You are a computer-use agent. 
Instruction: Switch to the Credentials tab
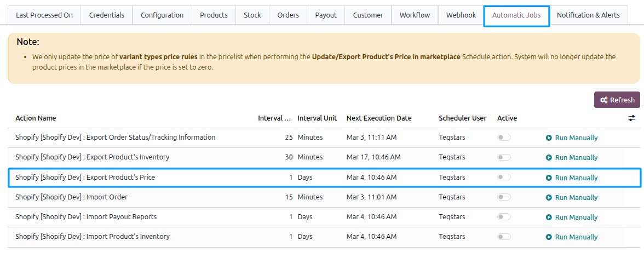click(107, 15)
